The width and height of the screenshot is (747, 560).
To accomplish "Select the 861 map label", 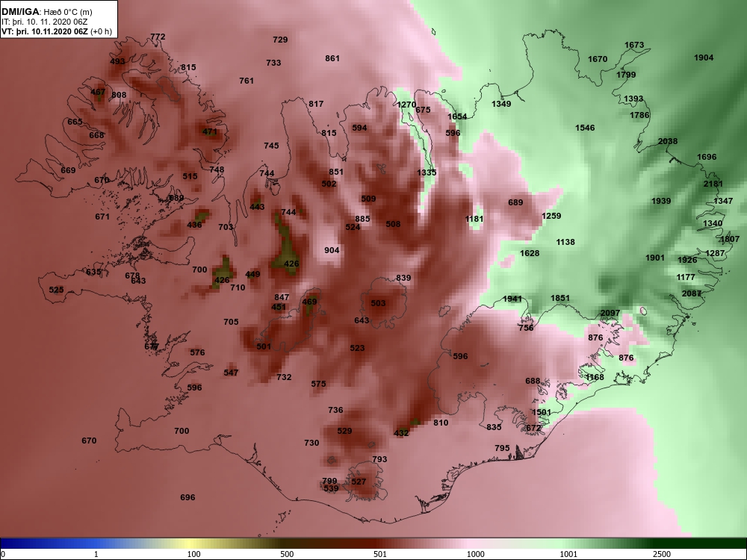I will click(332, 58).
